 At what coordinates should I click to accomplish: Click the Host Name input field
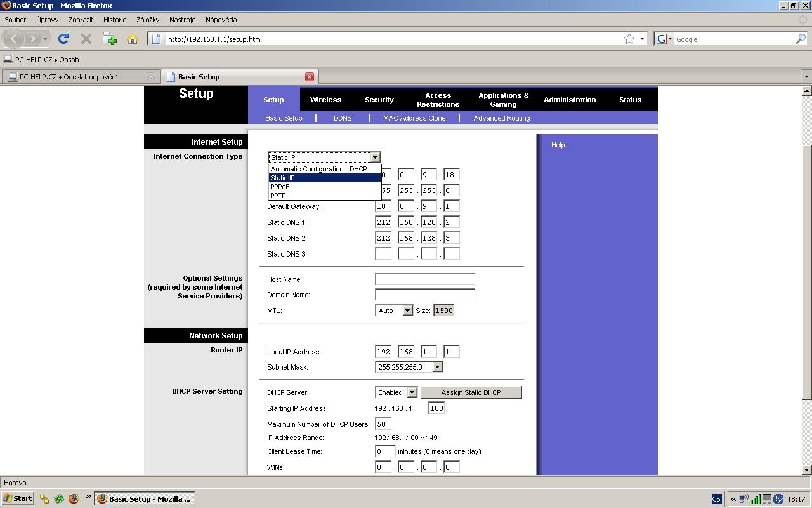[424, 279]
